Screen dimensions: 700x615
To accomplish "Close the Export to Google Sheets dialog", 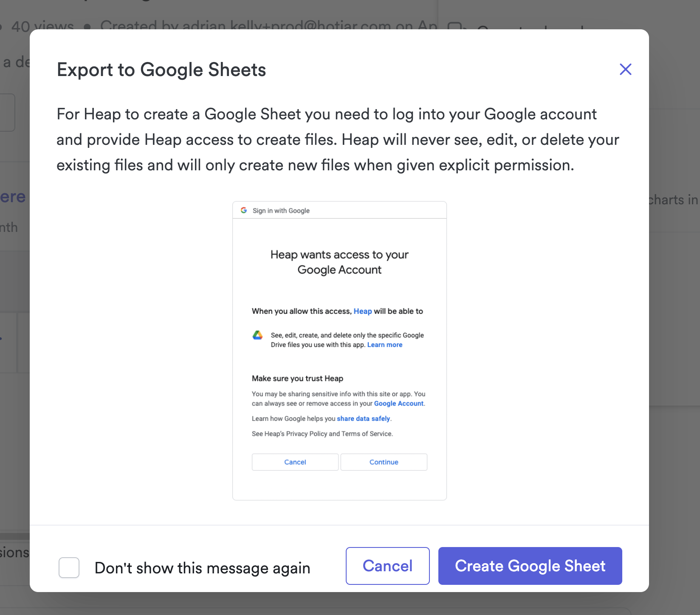I will (x=625, y=69).
